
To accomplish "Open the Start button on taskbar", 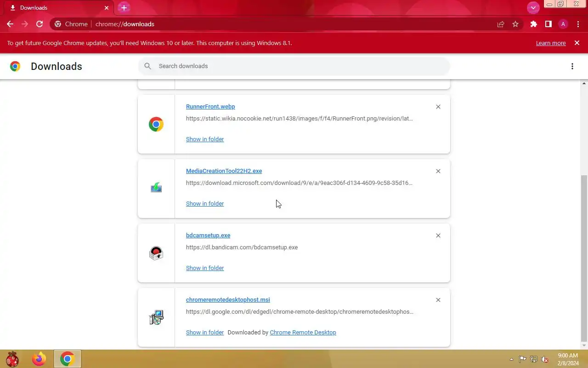I will tap(12, 359).
